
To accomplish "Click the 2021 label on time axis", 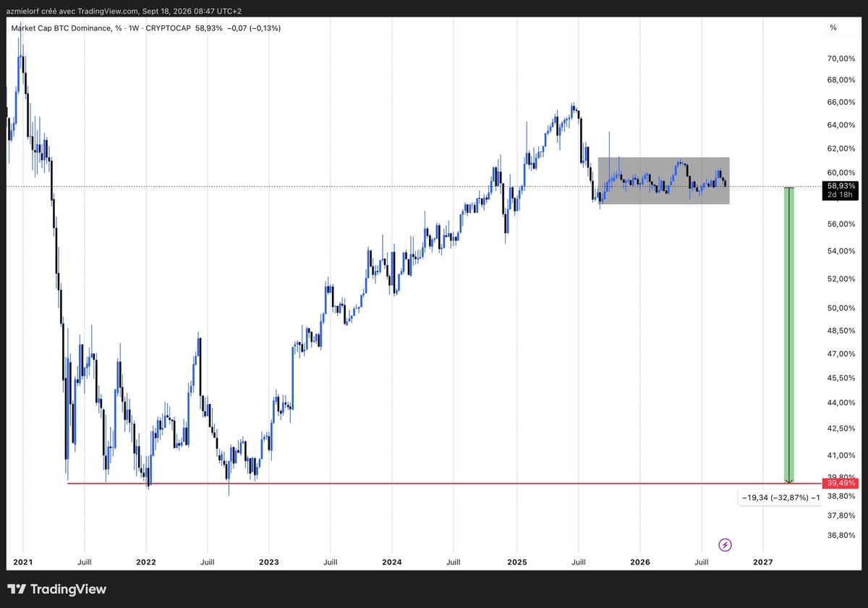I will click(23, 562).
